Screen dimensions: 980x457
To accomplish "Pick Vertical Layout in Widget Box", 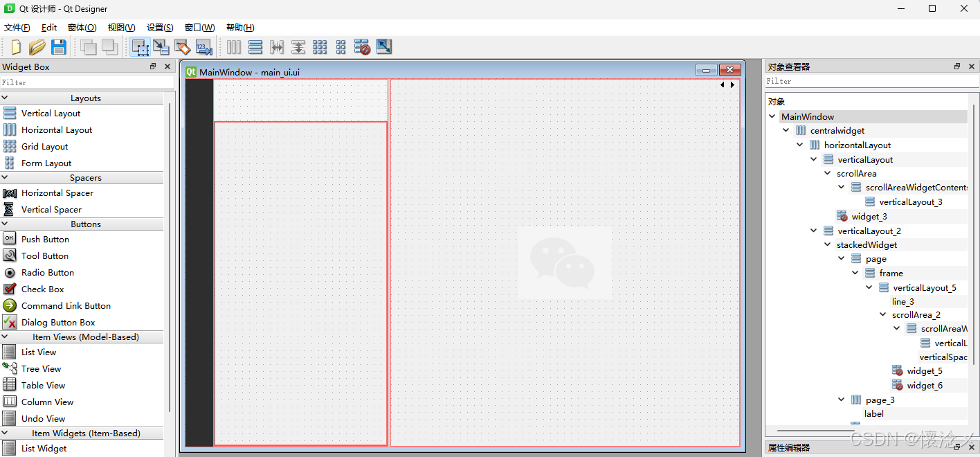I will click(x=51, y=113).
